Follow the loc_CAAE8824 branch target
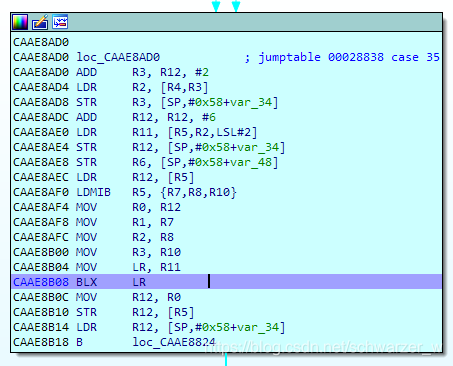Image resolution: width=453 pixels, height=366 pixels. [174, 342]
